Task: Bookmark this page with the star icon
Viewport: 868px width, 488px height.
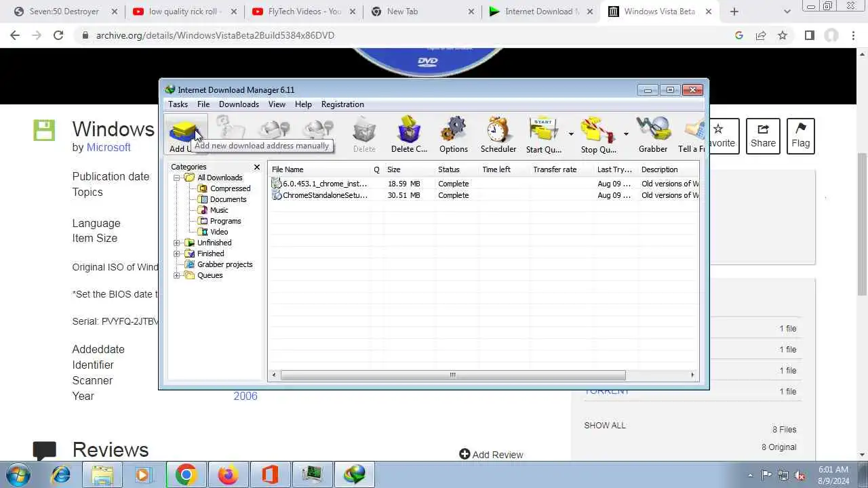Action: point(783,35)
